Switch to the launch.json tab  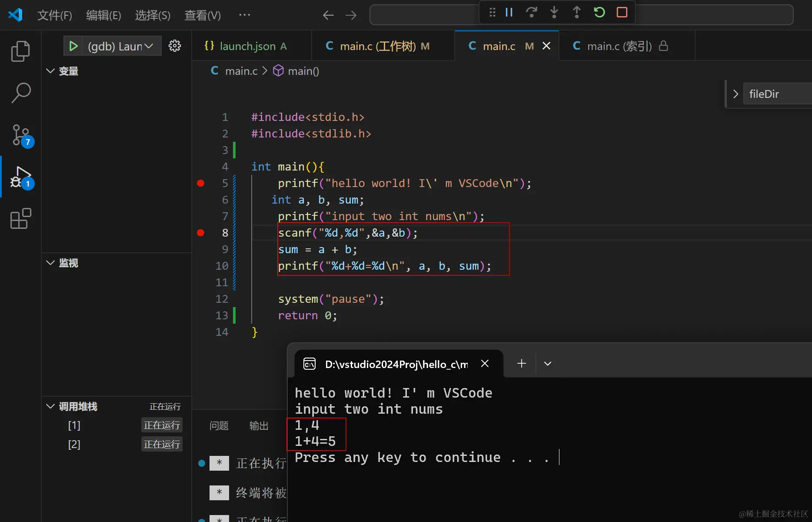(x=252, y=46)
